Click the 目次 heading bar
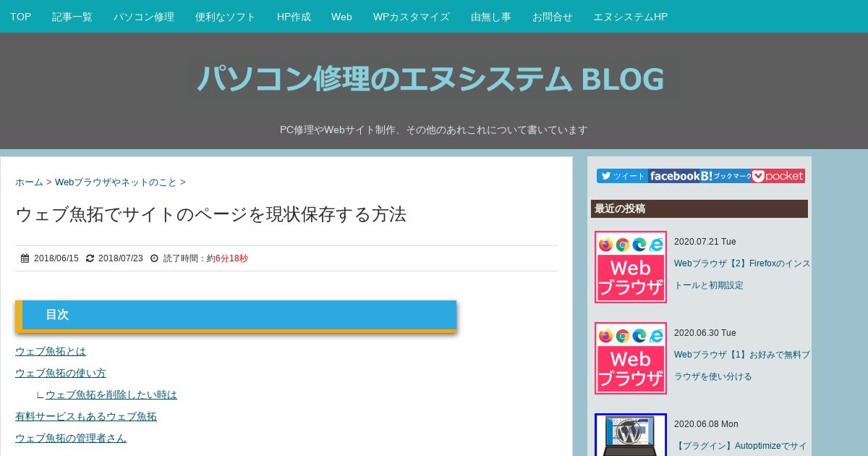 pos(236,316)
